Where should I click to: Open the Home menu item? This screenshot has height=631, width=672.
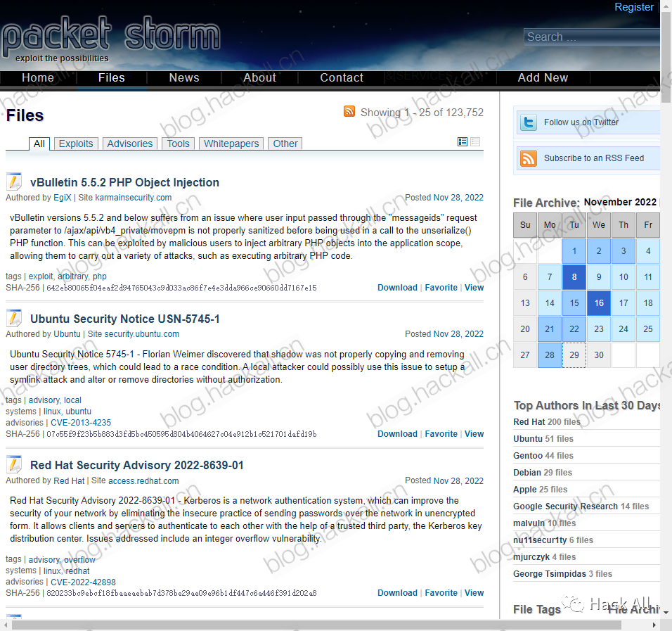pos(38,77)
